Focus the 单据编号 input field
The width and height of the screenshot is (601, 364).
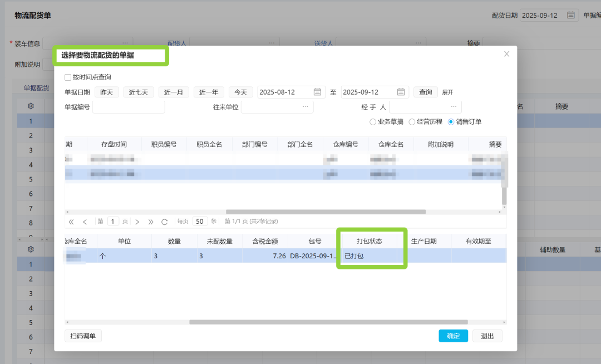129,107
